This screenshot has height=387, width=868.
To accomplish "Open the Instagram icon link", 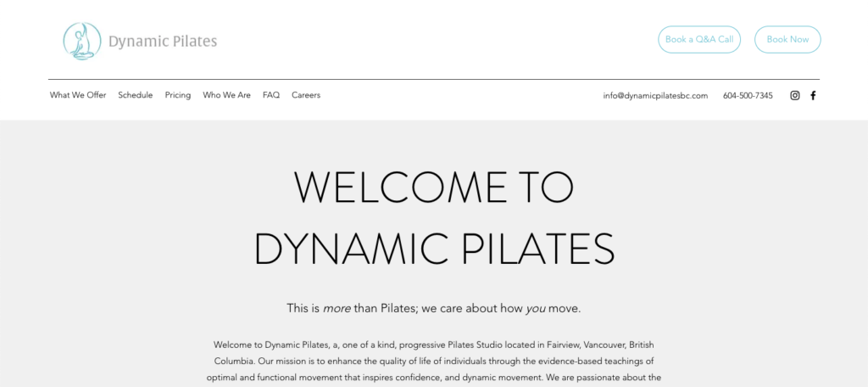I will pyautogui.click(x=795, y=95).
